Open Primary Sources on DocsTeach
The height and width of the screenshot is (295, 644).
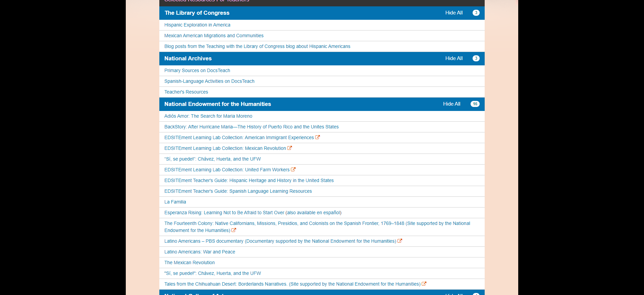point(197,70)
